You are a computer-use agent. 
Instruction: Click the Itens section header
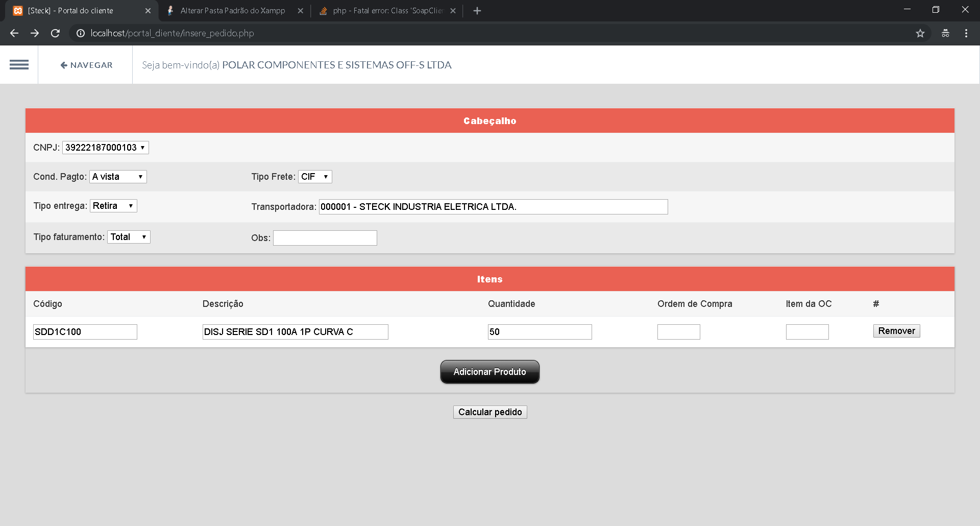click(x=490, y=279)
